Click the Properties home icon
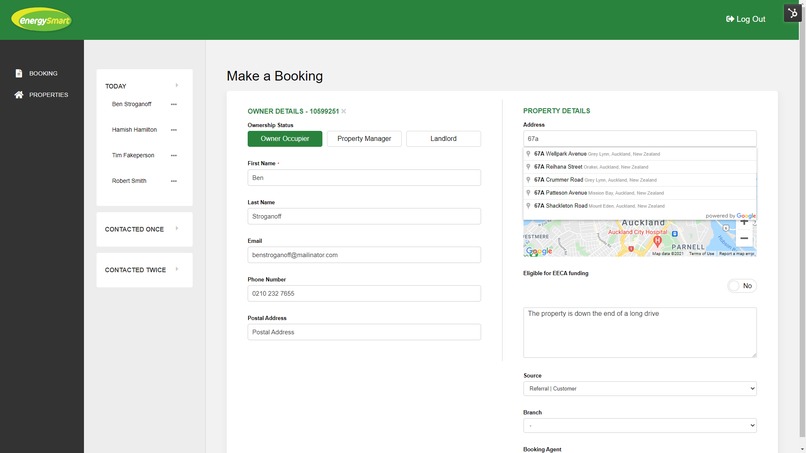 [19, 95]
